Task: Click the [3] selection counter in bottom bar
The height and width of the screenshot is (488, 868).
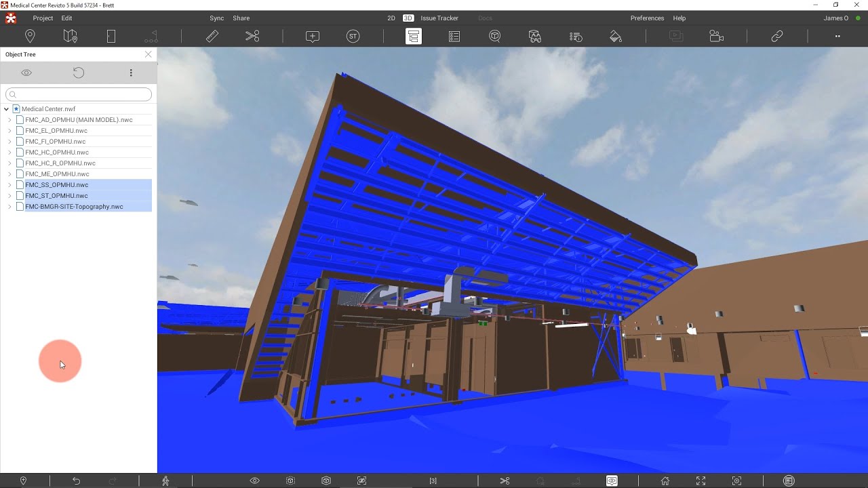Action: coord(433,481)
